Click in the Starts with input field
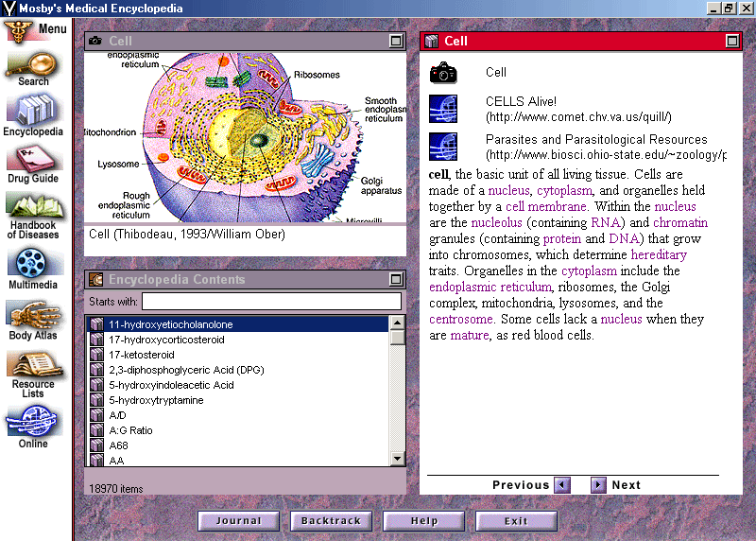The width and height of the screenshot is (756, 541). click(271, 302)
